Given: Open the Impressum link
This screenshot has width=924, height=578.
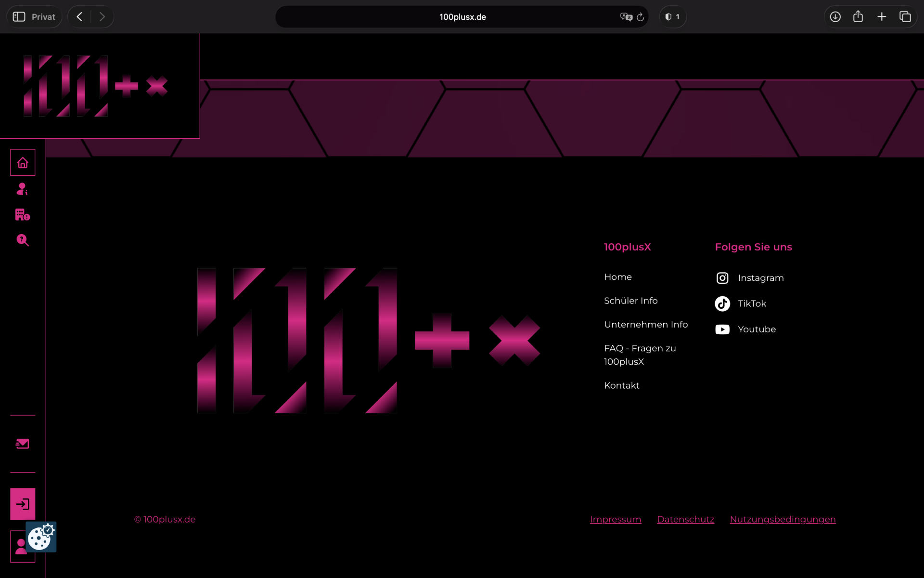Looking at the screenshot, I should (616, 519).
